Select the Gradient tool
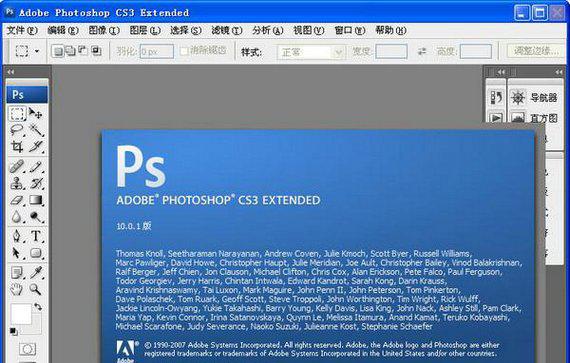 tap(36, 200)
